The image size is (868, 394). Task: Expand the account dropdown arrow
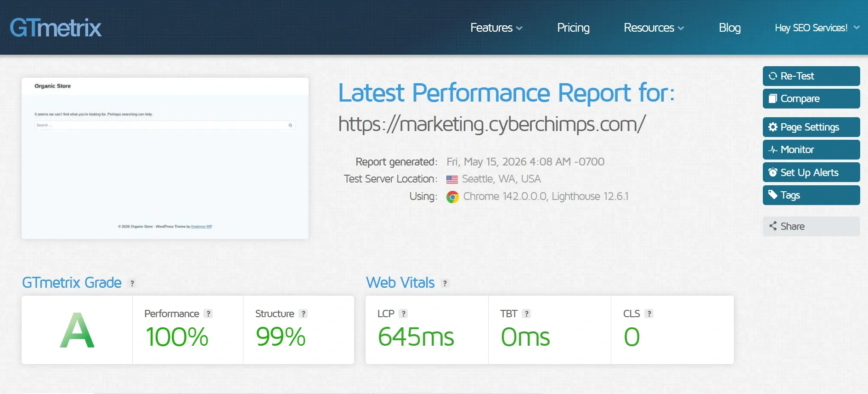(857, 28)
